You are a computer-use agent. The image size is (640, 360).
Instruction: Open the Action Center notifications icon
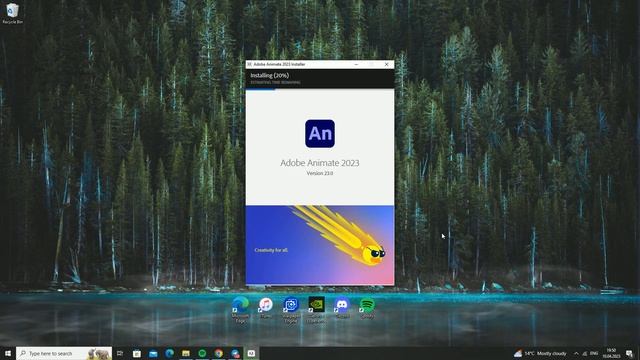point(629,353)
